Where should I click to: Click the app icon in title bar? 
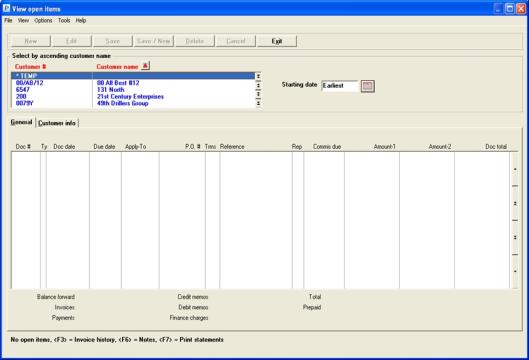pyautogui.click(x=6, y=8)
